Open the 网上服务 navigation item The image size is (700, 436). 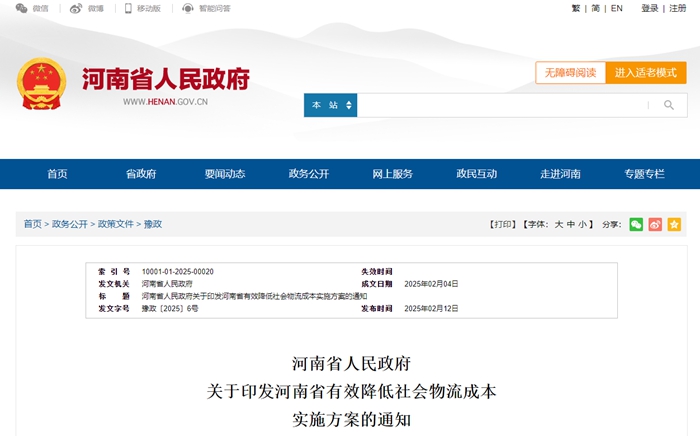(393, 174)
